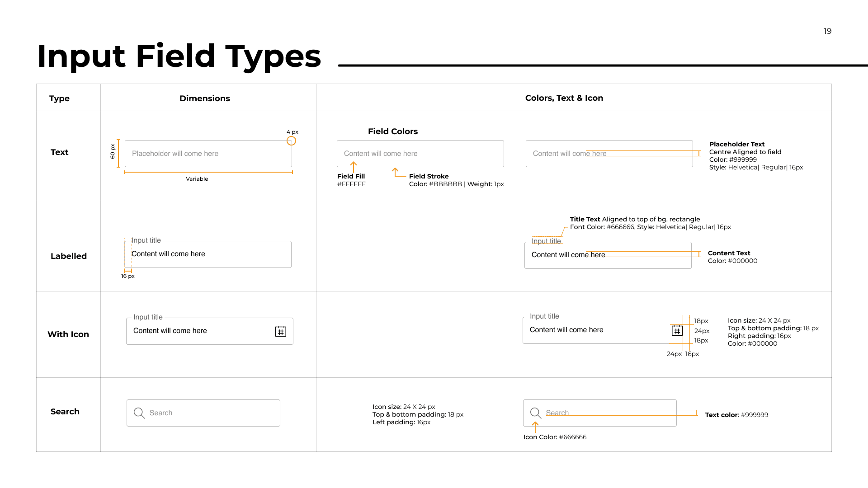Image resolution: width=868 pixels, height=488 pixels.
Task: Click the "Dimensions" column header
Action: [x=205, y=99]
